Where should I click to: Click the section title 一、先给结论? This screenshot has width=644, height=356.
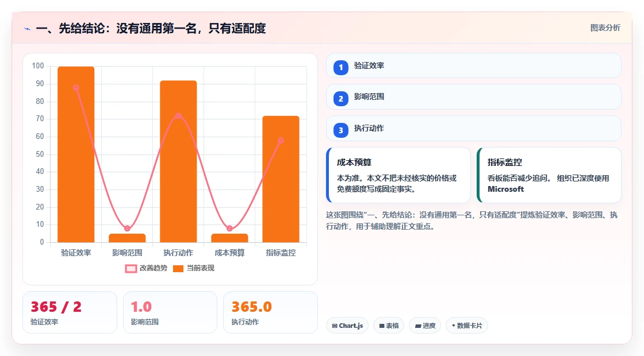click(151, 29)
